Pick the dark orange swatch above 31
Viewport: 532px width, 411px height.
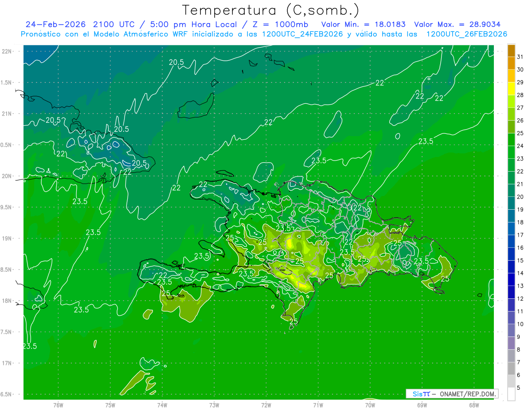coord(511,51)
